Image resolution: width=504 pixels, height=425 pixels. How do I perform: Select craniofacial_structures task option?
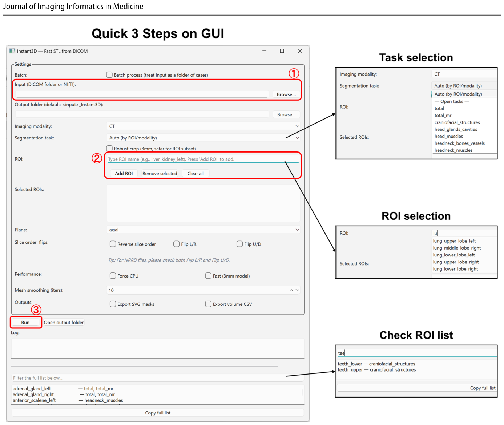click(x=457, y=122)
